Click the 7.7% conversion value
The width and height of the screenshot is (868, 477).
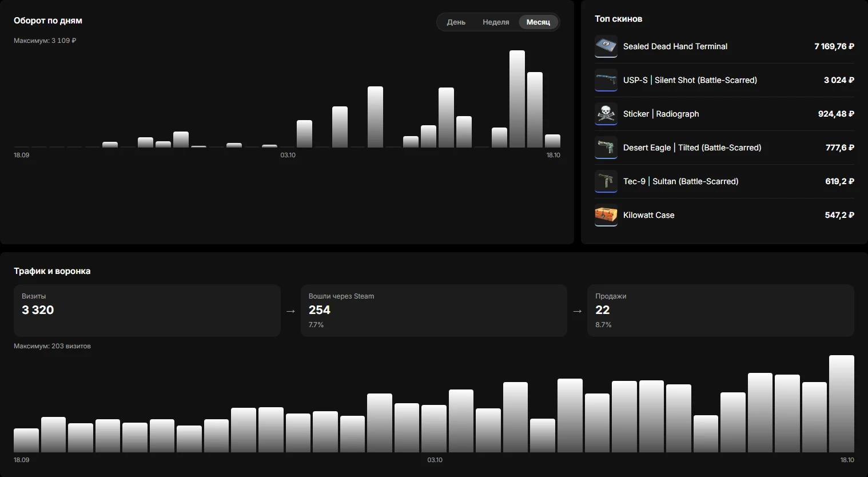316,325
